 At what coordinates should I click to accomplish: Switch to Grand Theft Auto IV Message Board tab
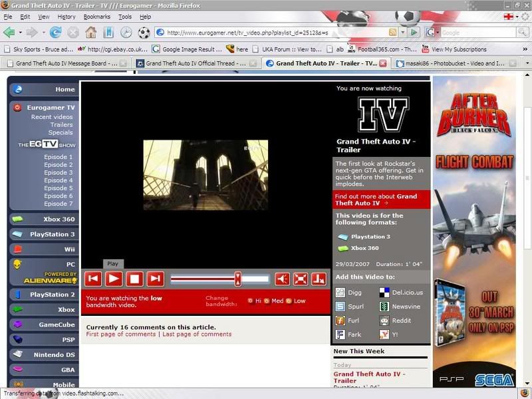66,63
